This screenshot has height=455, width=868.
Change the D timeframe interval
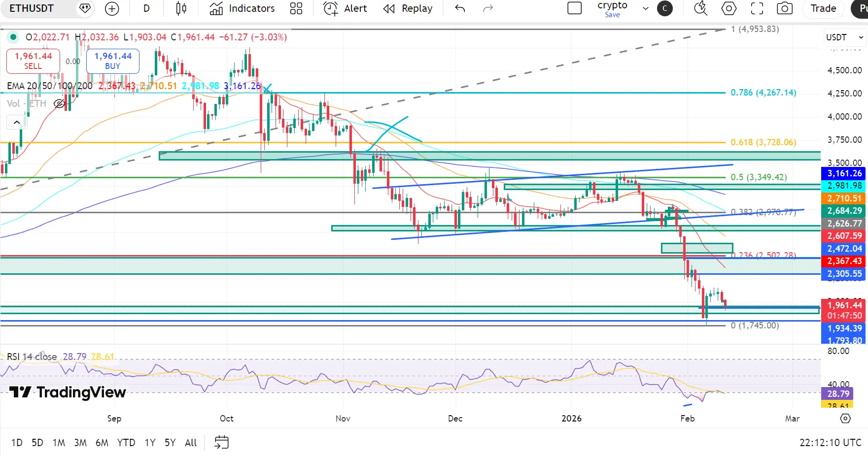click(146, 8)
